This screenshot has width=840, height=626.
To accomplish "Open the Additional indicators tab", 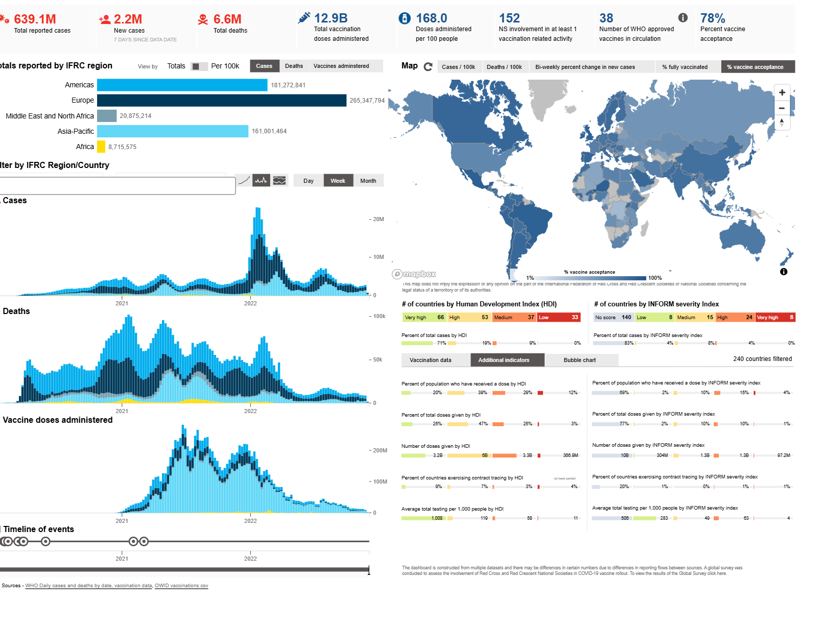I will (x=508, y=360).
